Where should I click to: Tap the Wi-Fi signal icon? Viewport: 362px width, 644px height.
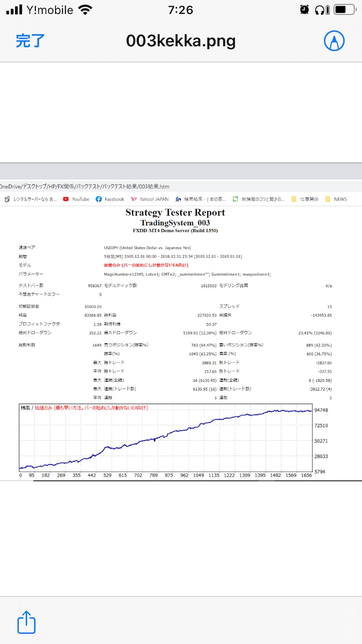coord(85,9)
